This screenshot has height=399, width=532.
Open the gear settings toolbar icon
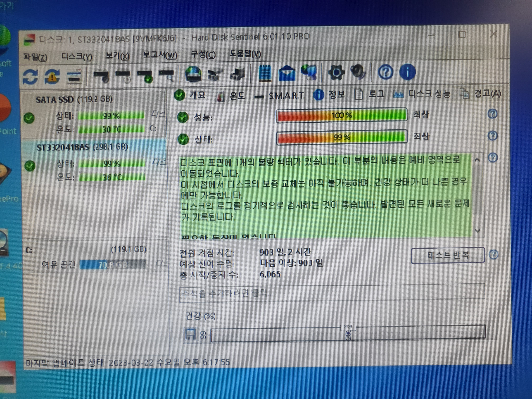[336, 72]
